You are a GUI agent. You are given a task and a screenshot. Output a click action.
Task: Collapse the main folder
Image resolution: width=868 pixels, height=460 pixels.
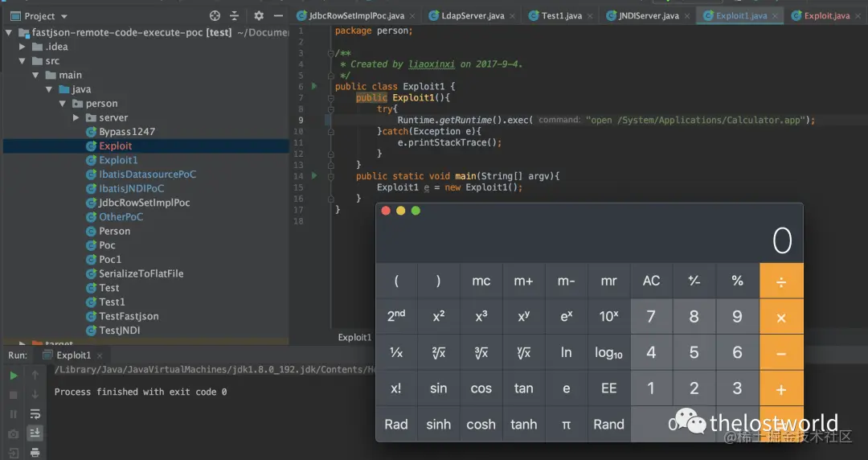coord(35,75)
